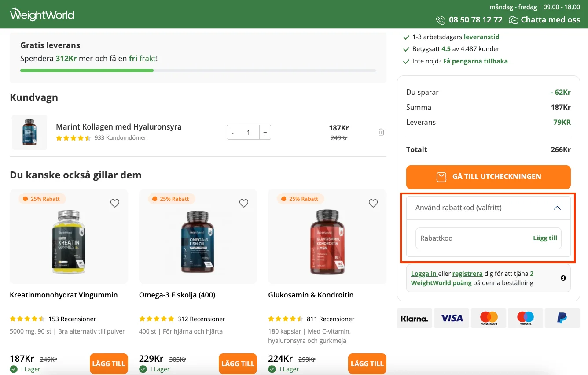This screenshot has height=375, width=588.
Task: Open the Logga in link
Action: pyautogui.click(x=423, y=273)
